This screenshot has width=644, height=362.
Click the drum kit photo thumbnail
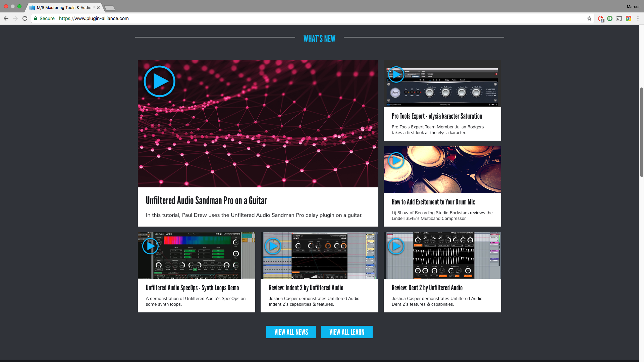pos(442,170)
